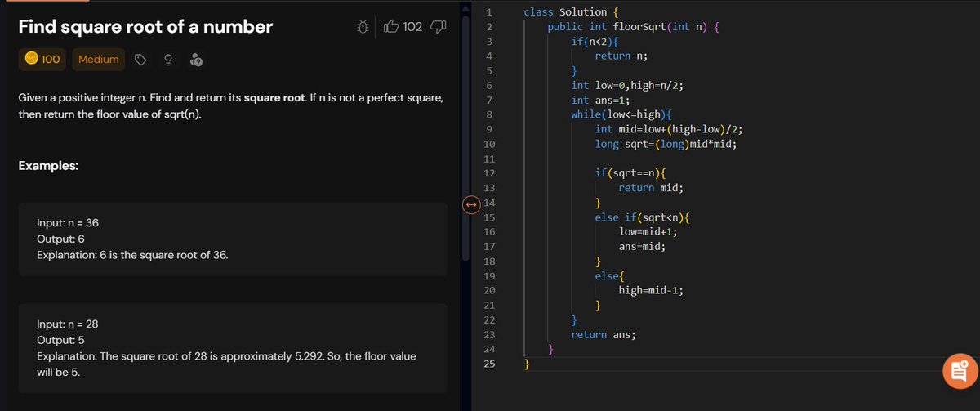
Task: Place cursor on 'while(low<=high){' line
Action: click(621, 114)
